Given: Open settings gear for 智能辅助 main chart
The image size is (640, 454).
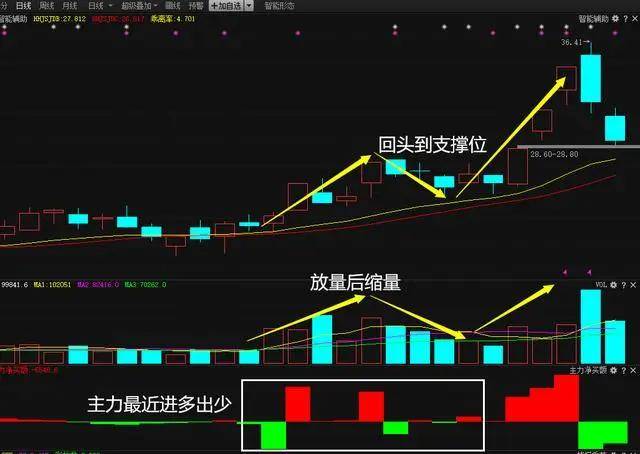Looking at the screenshot, I should click(x=615, y=19).
